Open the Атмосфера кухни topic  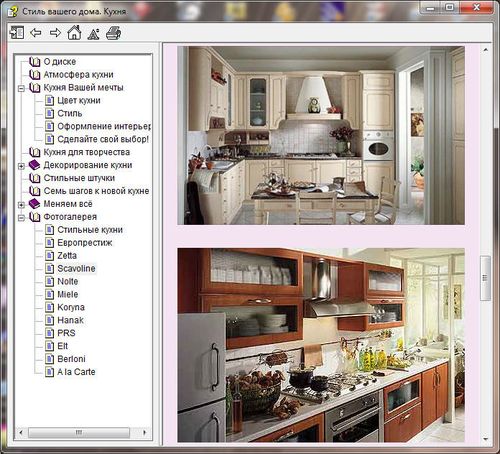coord(79,75)
